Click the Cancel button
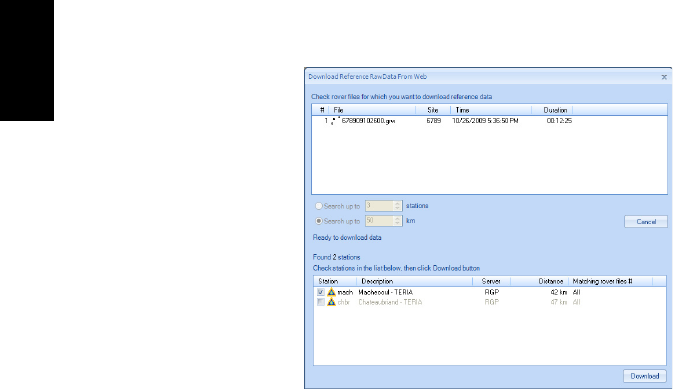673x389 pixels. click(x=646, y=222)
